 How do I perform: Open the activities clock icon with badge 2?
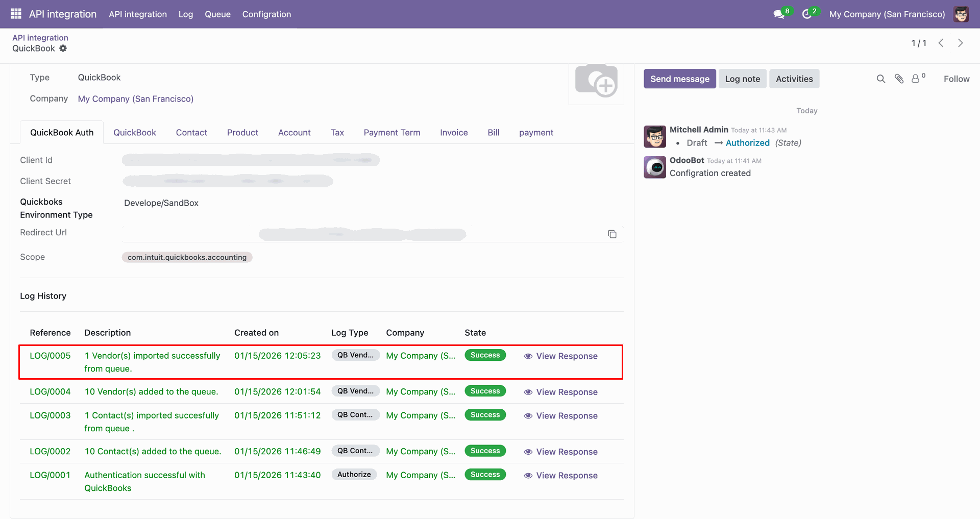(807, 14)
